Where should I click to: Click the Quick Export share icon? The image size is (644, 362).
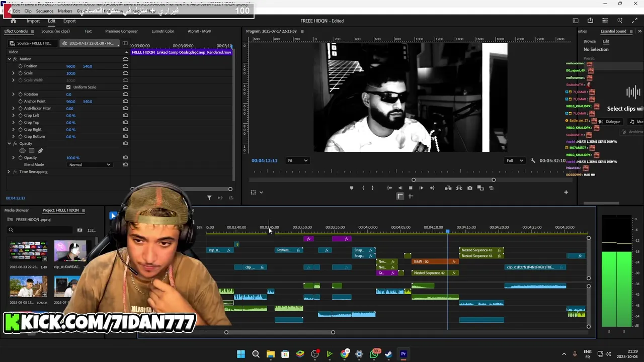coord(590,21)
